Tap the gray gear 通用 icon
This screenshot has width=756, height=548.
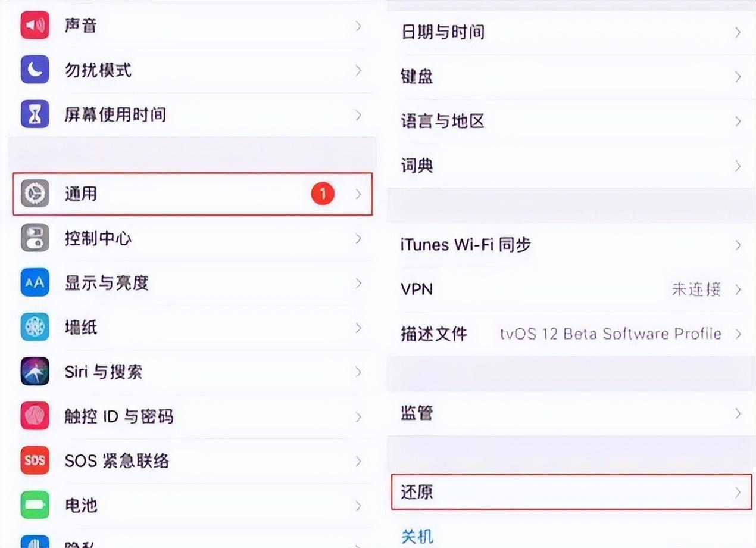coord(35,194)
